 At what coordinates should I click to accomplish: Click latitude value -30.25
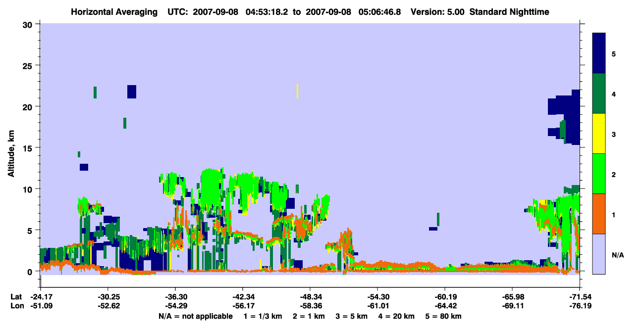click(107, 297)
